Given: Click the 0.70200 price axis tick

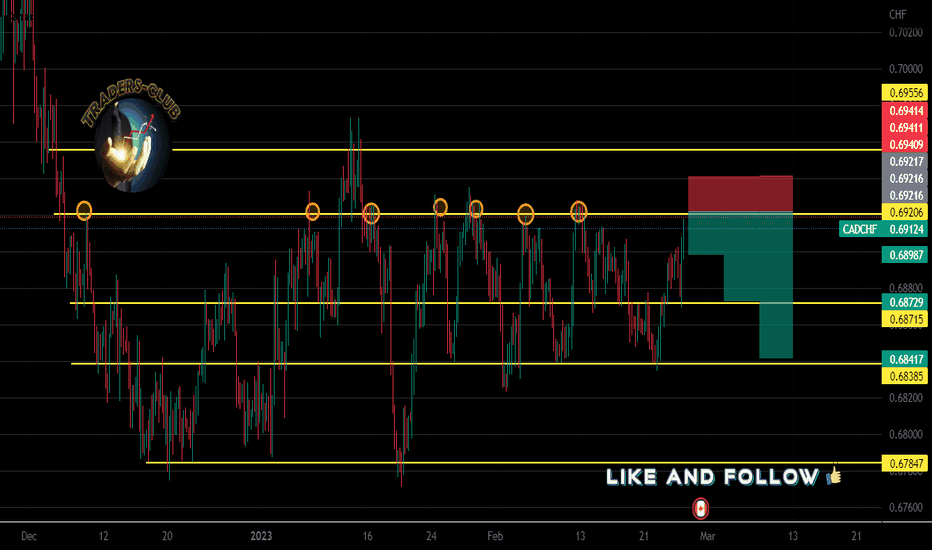Looking at the screenshot, I should [905, 33].
